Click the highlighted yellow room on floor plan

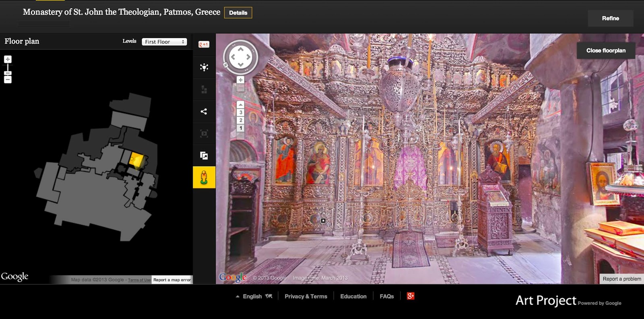point(136,159)
